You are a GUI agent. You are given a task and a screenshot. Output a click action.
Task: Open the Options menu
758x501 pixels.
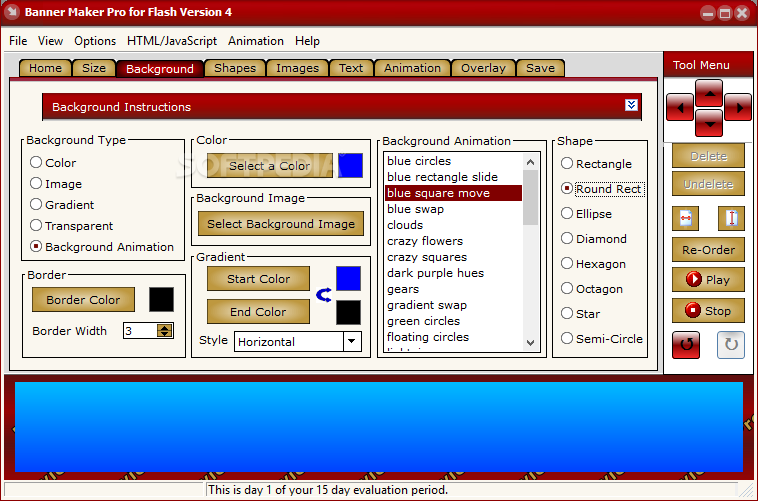(95, 41)
